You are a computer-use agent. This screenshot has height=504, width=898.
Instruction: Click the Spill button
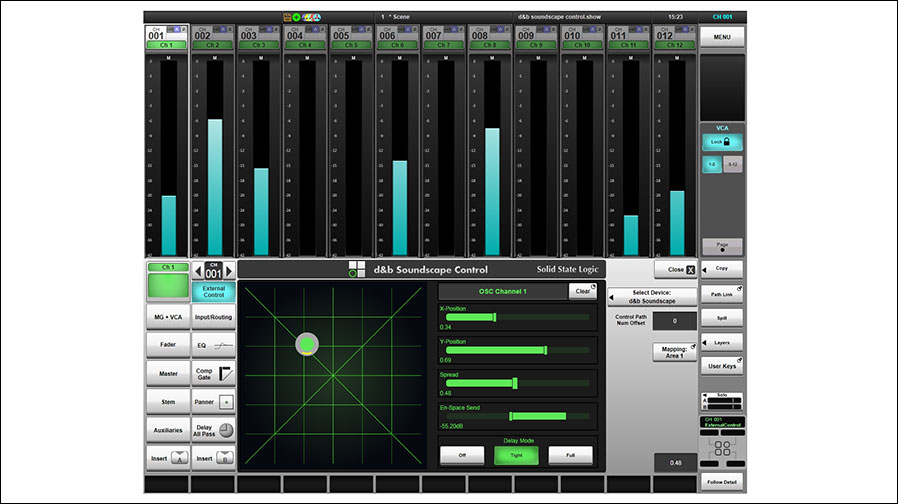point(722,318)
